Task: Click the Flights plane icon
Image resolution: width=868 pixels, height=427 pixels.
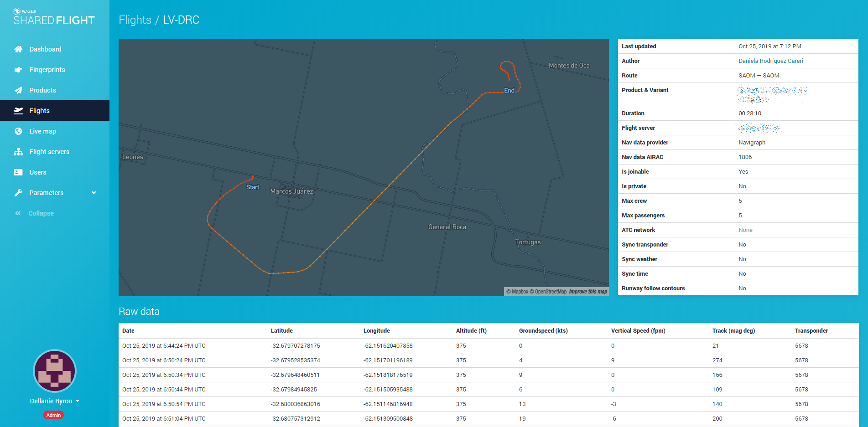Action: tap(18, 111)
